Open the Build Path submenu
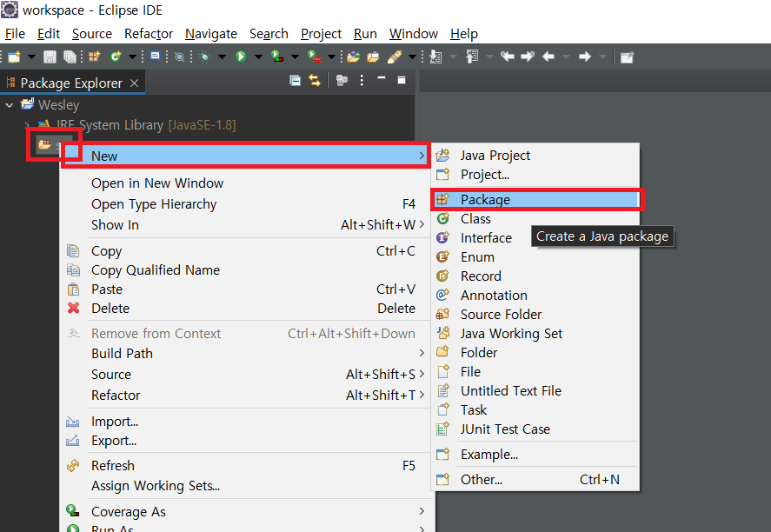Screen dimensions: 771x532 [x=246, y=354]
